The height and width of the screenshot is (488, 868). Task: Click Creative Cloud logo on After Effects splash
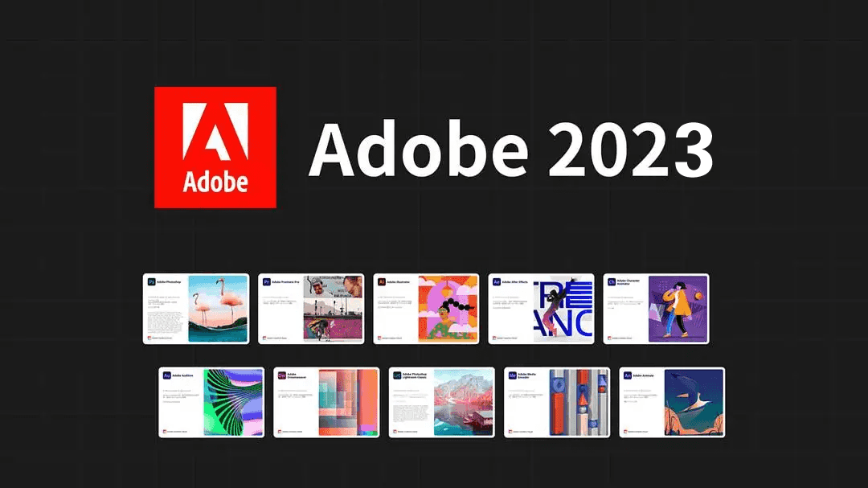[495, 338]
